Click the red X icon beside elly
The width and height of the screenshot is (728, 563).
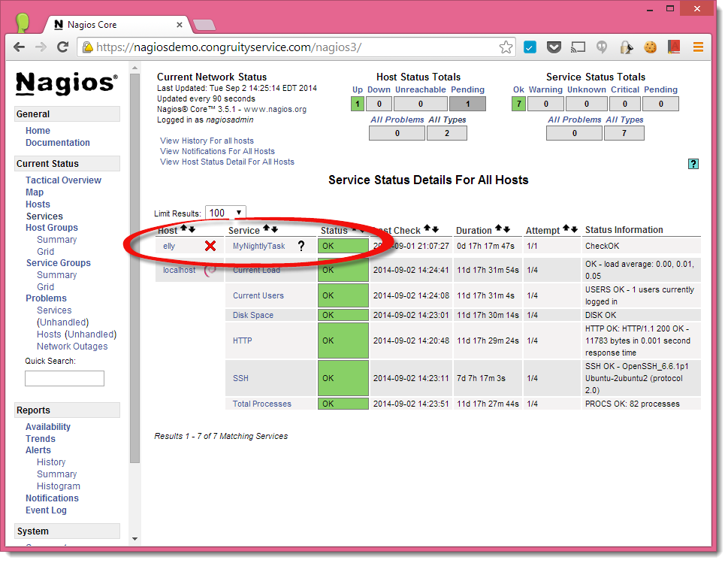(x=210, y=246)
